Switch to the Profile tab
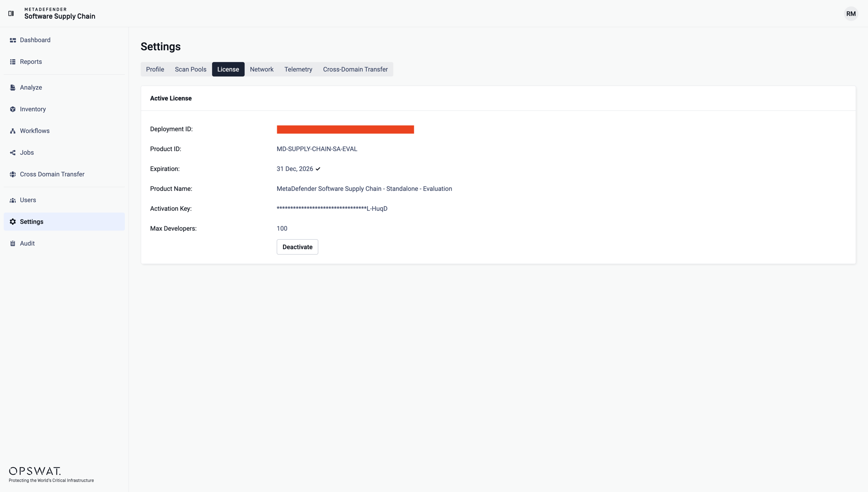868x492 pixels. point(155,69)
